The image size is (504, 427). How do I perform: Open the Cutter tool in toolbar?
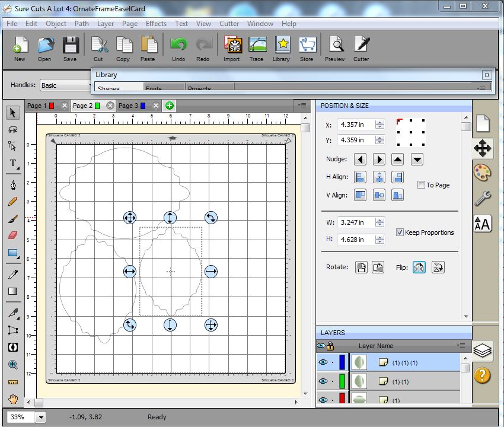tap(361, 47)
